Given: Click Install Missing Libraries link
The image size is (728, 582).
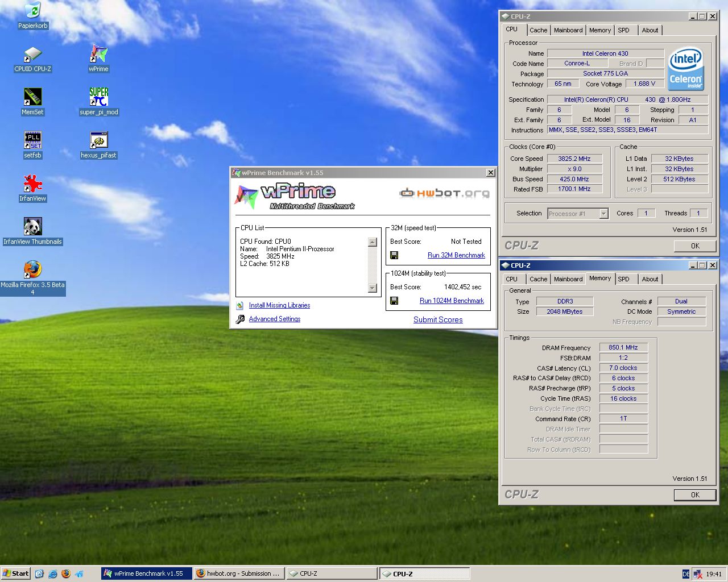Looking at the screenshot, I should [279, 305].
